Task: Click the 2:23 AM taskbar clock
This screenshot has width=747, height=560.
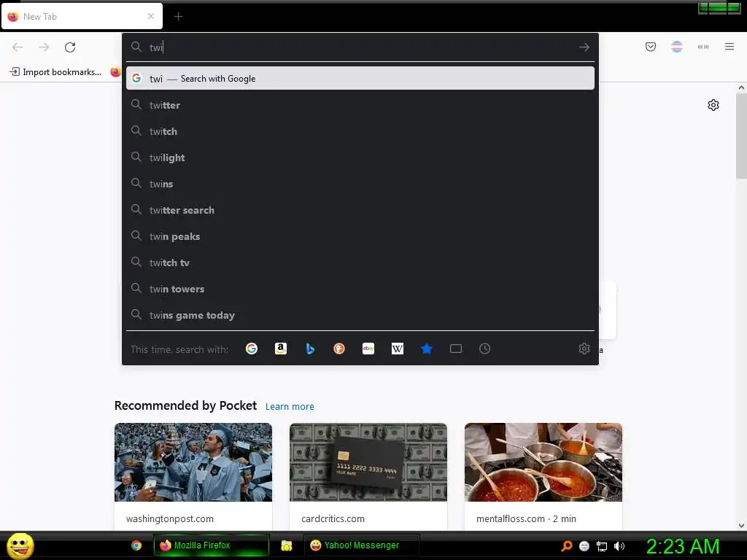Action: pos(682,546)
